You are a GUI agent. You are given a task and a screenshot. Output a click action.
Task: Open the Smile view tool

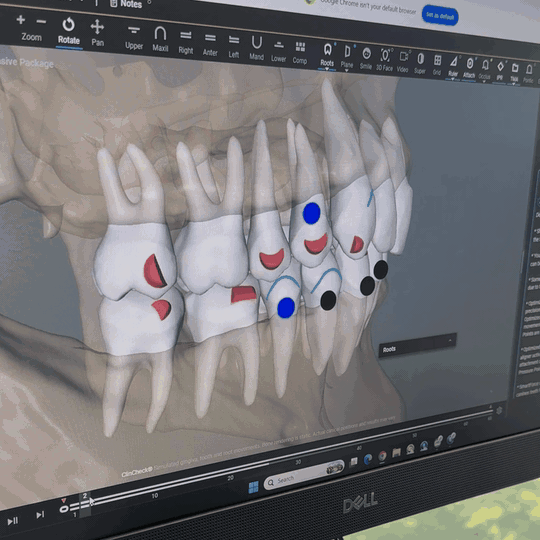tap(366, 59)
